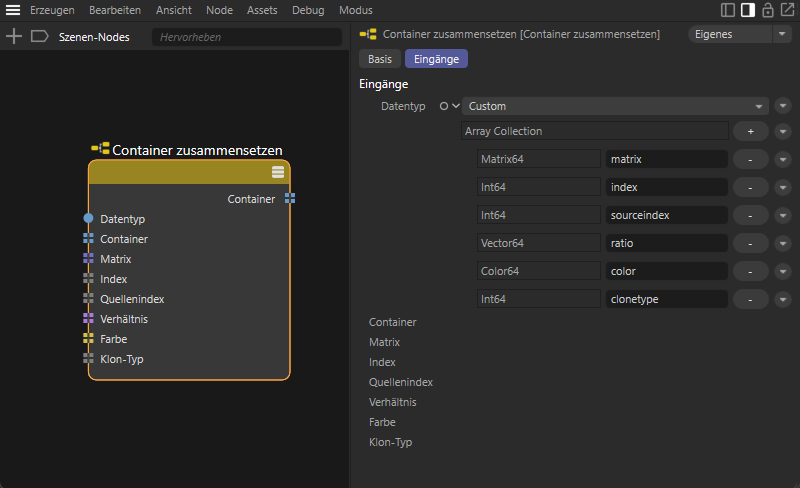Open the Node menu

coord(219,9)
